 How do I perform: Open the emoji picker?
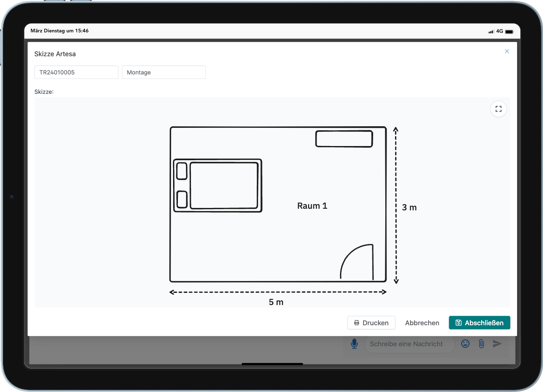(x=465, y=344)
